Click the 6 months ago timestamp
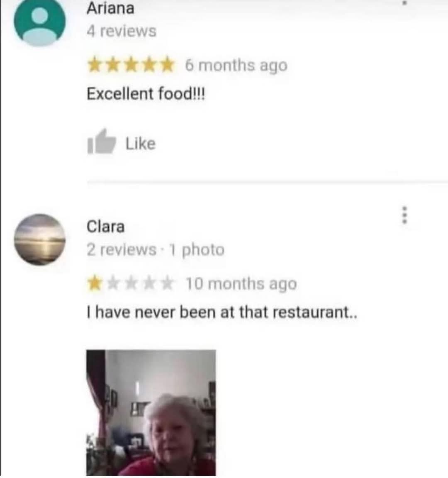This screenshot has width=448, height=478. point(236,65)
